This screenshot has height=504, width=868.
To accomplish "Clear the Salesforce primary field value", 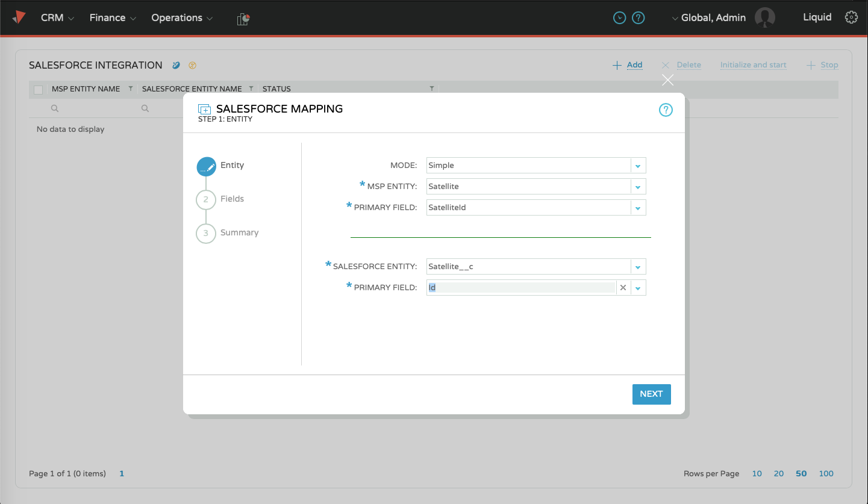I will pos(623,288).
